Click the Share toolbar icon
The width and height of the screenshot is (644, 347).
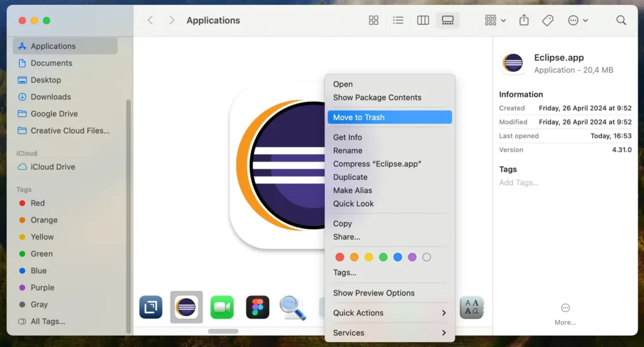click(524, 20)
